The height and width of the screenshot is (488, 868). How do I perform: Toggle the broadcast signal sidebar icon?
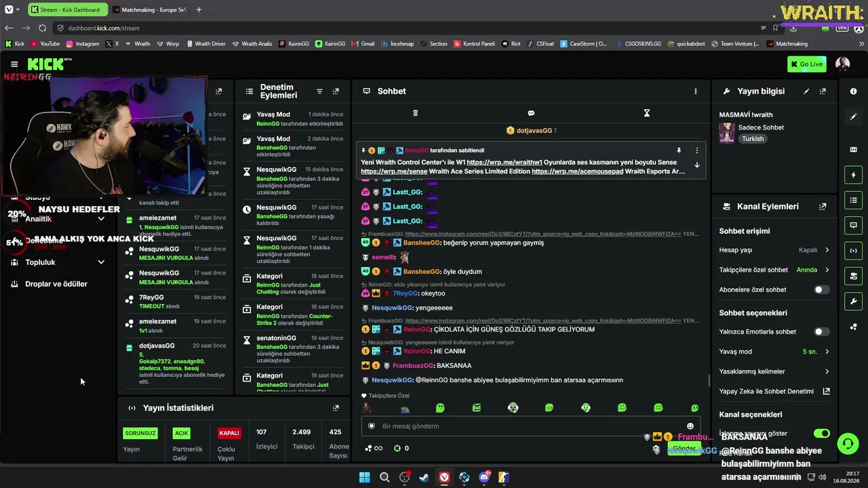point(853,251)
